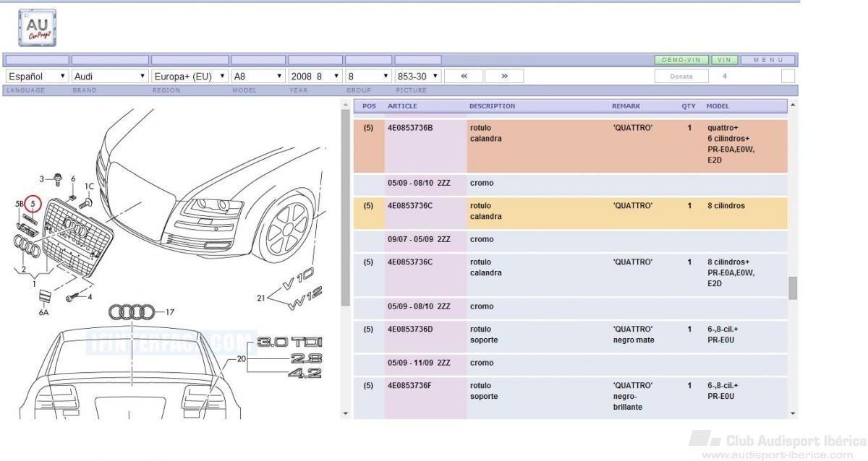Click the VIN button
This screenshot has width=868, height=461.
[x=725, y=60]
